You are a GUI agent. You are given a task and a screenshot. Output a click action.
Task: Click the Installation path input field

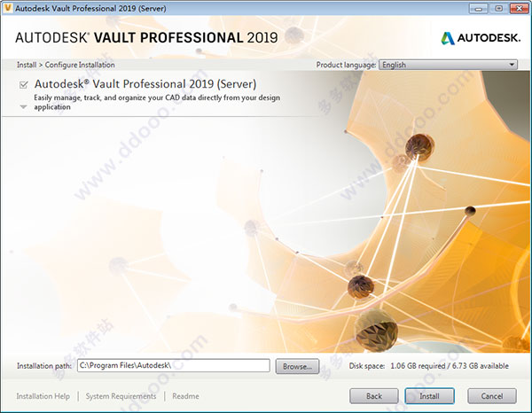[x=174, y=365]
